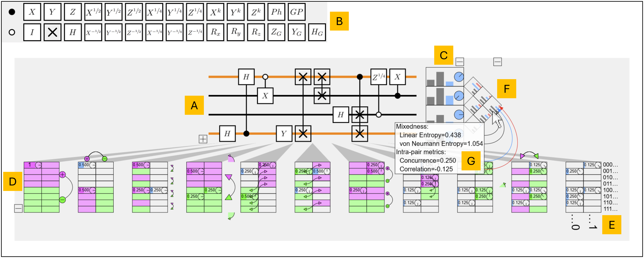Collapse panel using minus box near C
Screen dimensions: 644x258
(x=459, y=62)
